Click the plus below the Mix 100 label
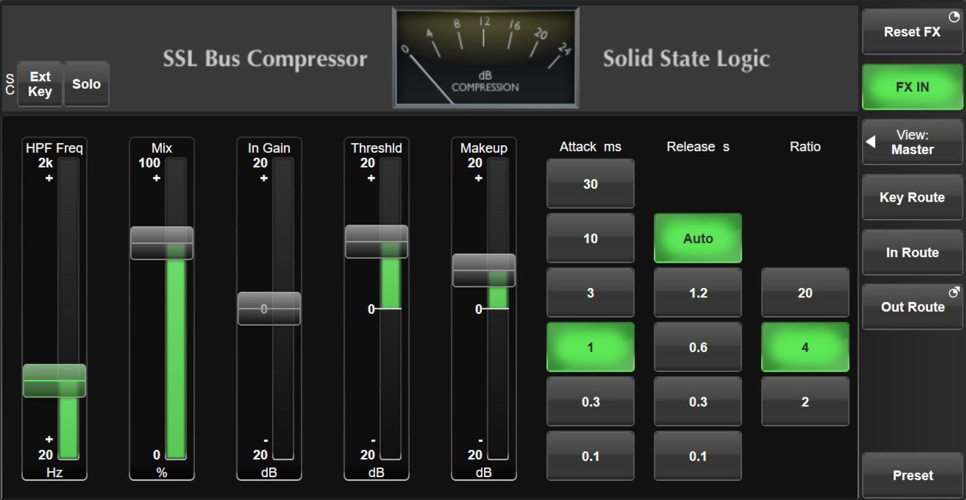The height and width of the screenshot is (500, 966). (x=156, y=178)
